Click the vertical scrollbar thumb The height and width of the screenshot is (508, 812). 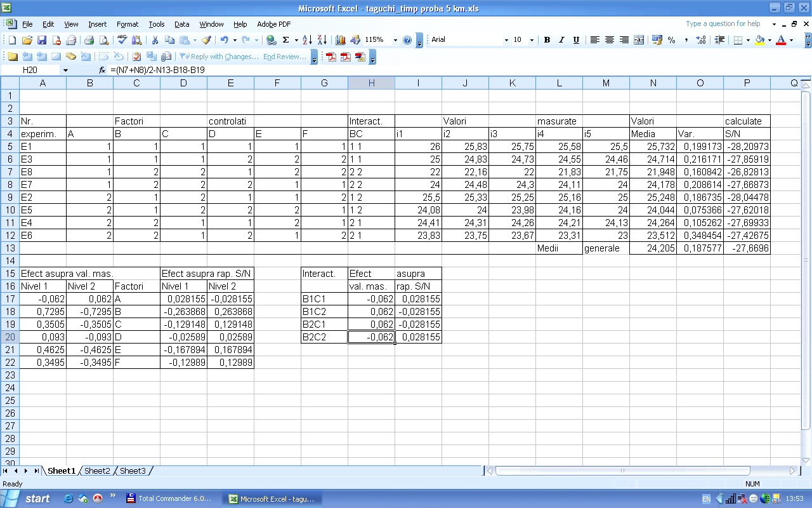pos(806,260)
